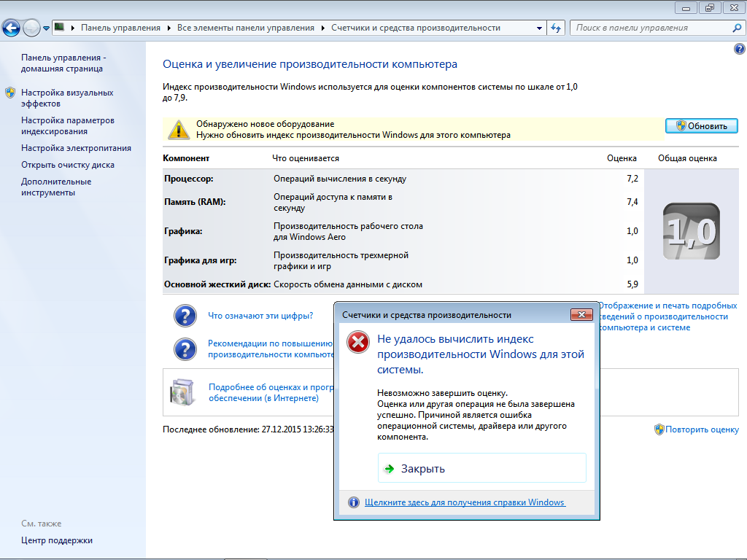Open Рекомендации по повышению производительности link
The width and height of the screenshot is (747, 560).
(271, 349)
